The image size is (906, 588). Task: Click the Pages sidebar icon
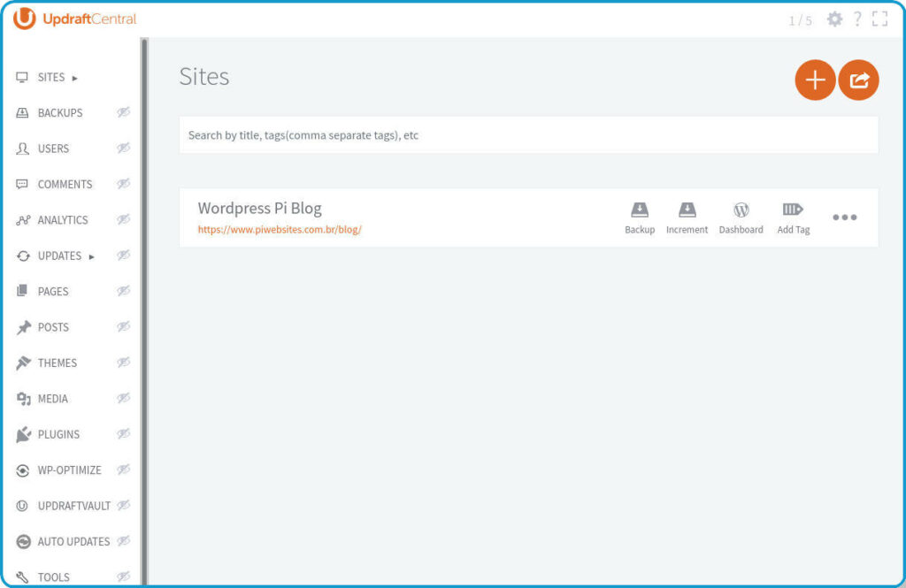pos(22,291)
